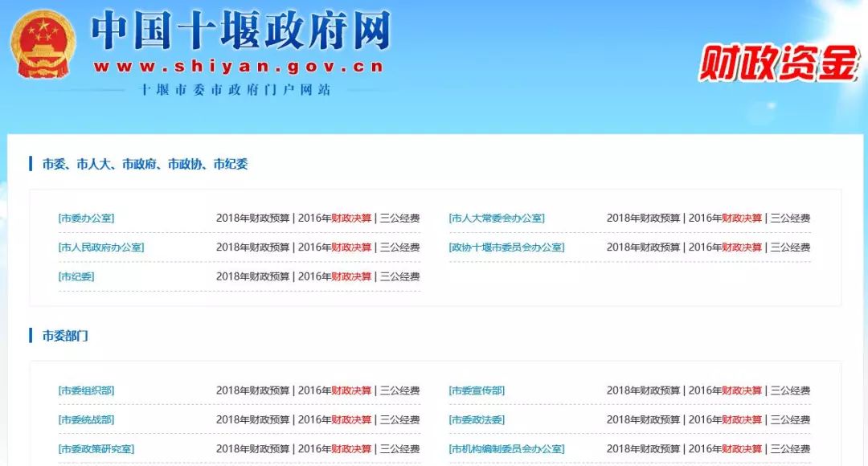Open the [市委宣传部] department link
The height and width of the screenshot is (466, 868).
(477, 390)
